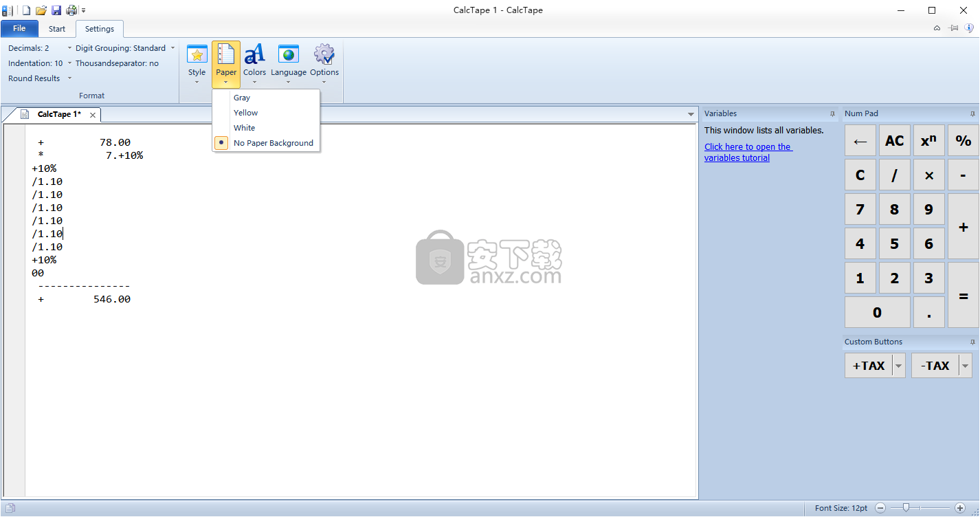Choose White paper background
Viewport: 980px width, 517px height.
[x=266, y=128]
